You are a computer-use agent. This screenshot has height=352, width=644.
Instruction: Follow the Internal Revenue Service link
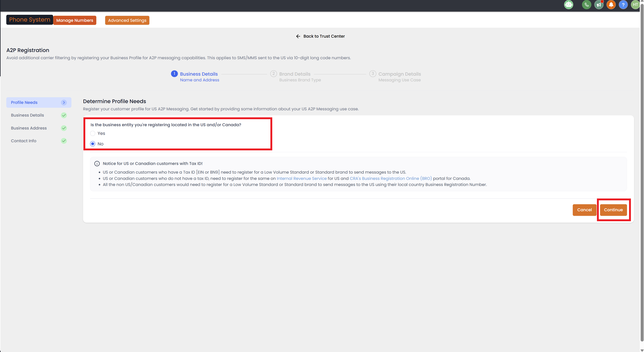[x=301, y=178]
